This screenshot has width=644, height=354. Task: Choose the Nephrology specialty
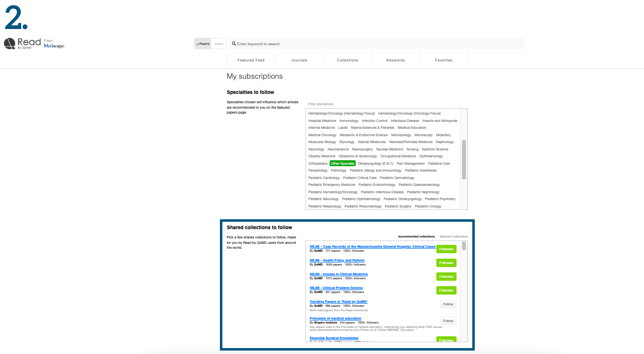[x=445, y=142]
